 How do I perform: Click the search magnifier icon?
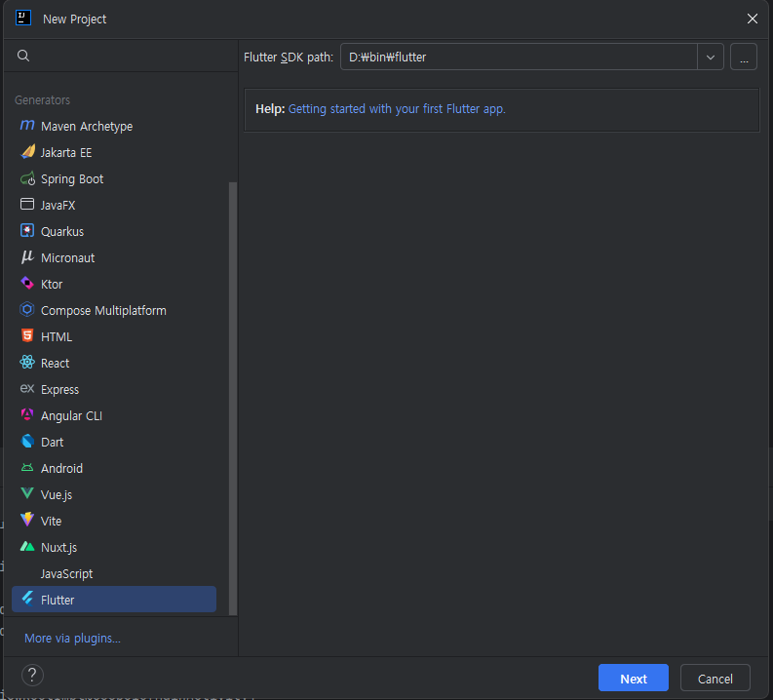tap(23, 56)
